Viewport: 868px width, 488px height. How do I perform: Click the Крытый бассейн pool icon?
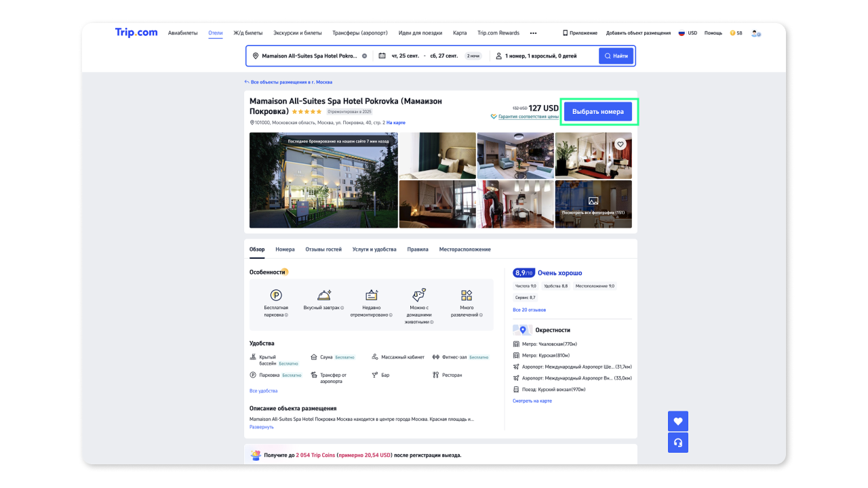[253, 357]
